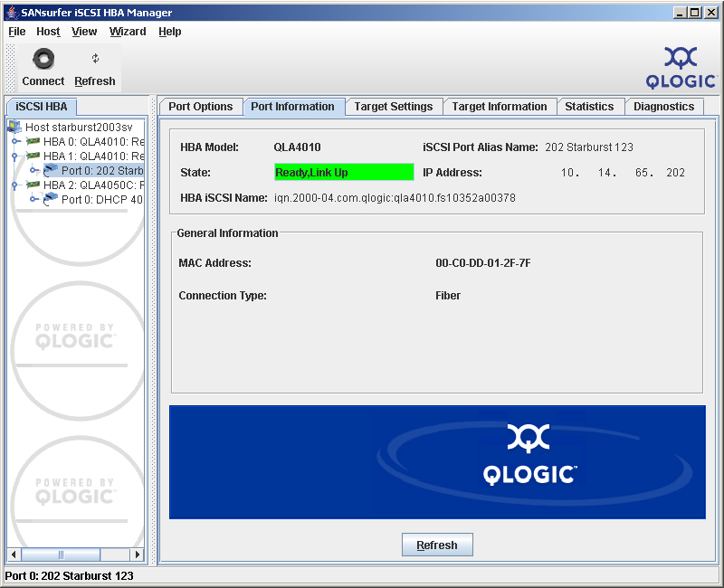Select Host starburst2003sv in tree
The width and height of the screenshot is (724, 588).
(x=79, y=127)
